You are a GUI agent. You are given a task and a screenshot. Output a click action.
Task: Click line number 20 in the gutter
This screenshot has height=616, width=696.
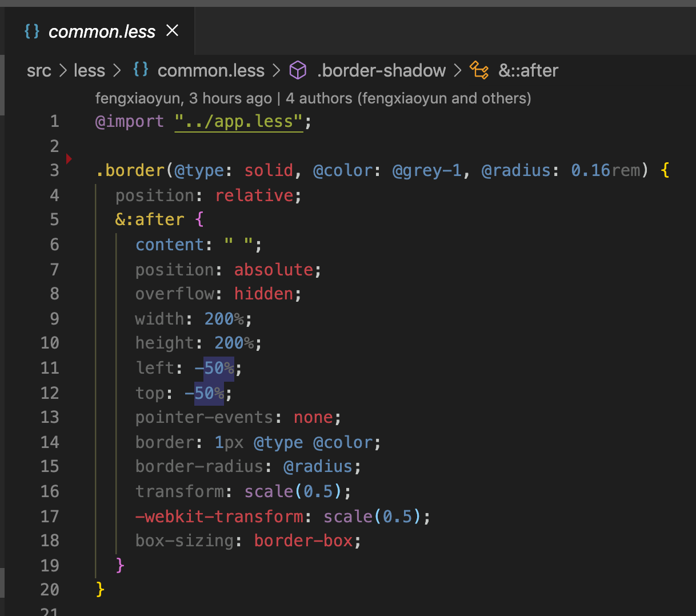pyautogui.click(x=50, y=589)
